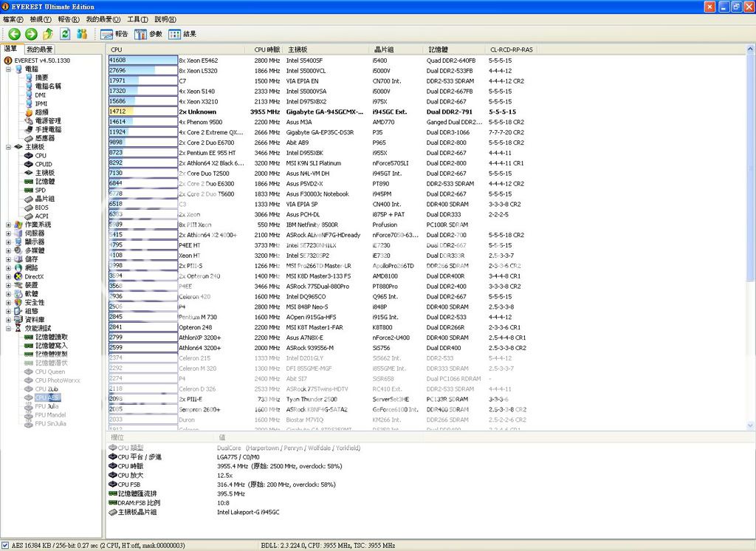This screenshot has height=551, width=756.
Task: Click the CPU chip icon under 主機板
Action: click(29, 155)
